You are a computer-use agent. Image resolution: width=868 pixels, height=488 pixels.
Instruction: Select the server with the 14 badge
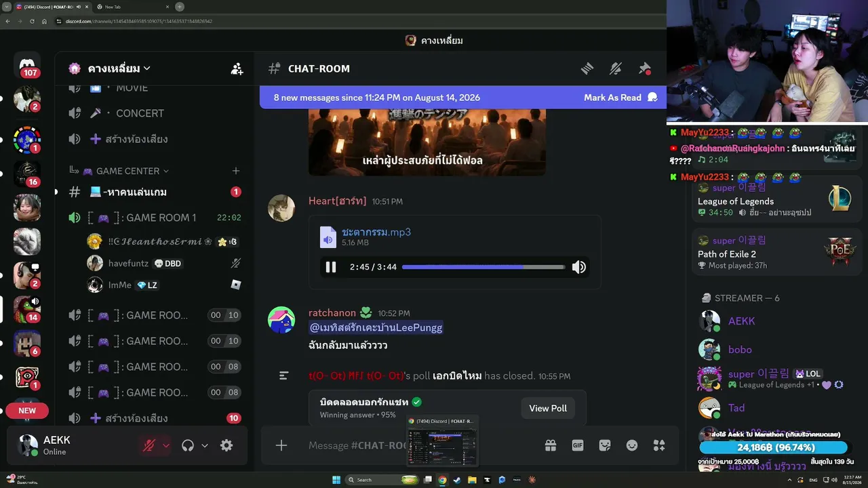pos(27,310)
